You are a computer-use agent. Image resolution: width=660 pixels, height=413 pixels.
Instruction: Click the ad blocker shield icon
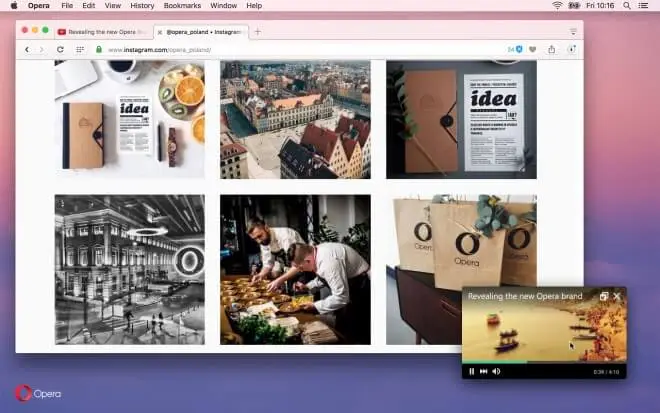pos(519,49)
